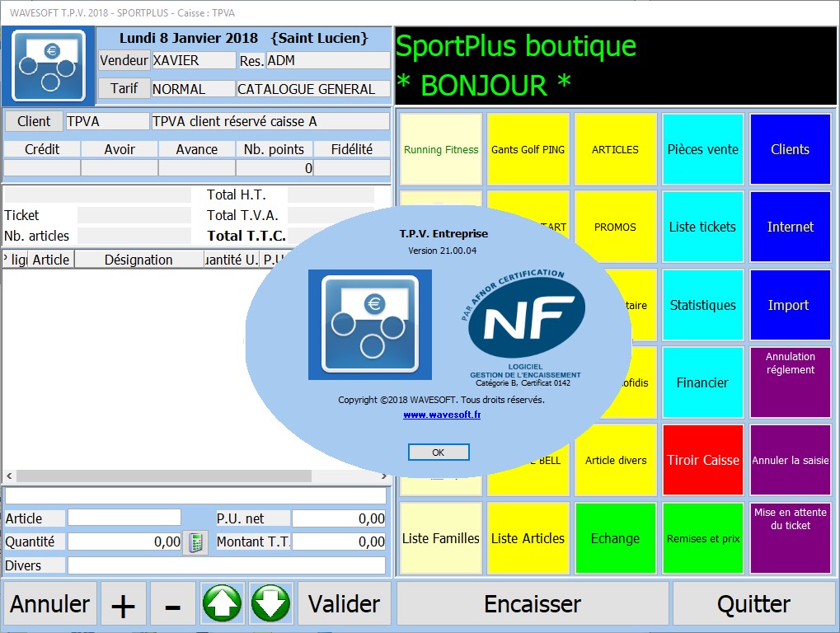
Task: Click the TPV cash register logo top-left
Action: 48,66
